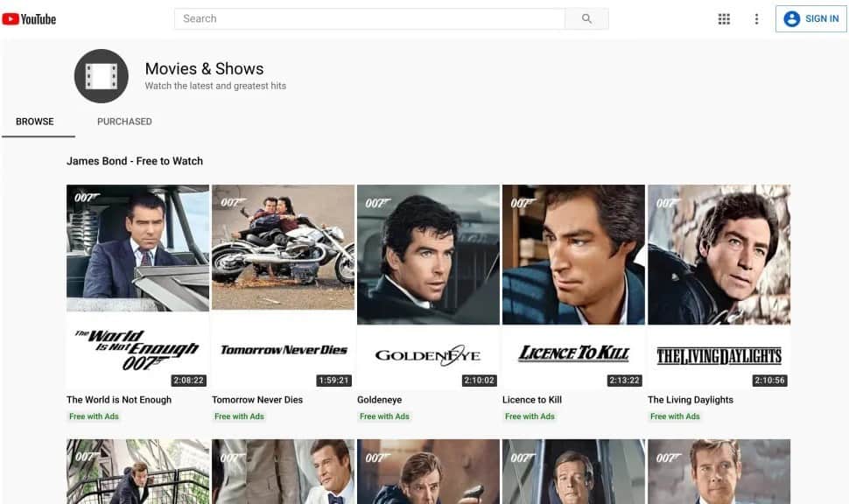This screenshot has height=504, width=849.
Task: Click the YouTube logo
Action: click(x=30, y=18)
